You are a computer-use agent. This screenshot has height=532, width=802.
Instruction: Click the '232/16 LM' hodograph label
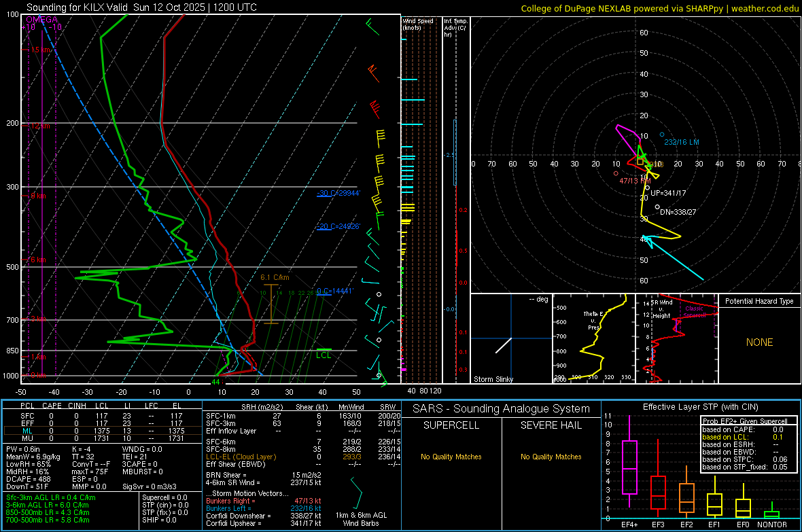[x=681, y=142]
